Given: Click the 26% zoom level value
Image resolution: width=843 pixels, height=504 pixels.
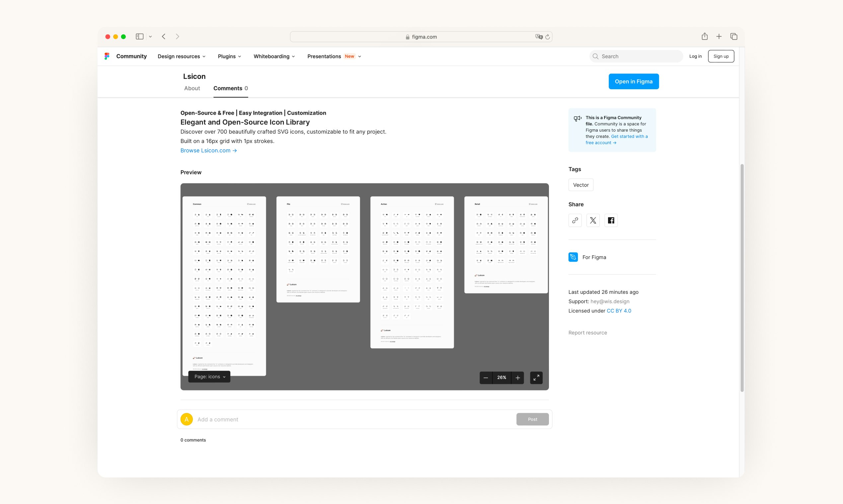Looking at the screenshot, I should 502,378.
